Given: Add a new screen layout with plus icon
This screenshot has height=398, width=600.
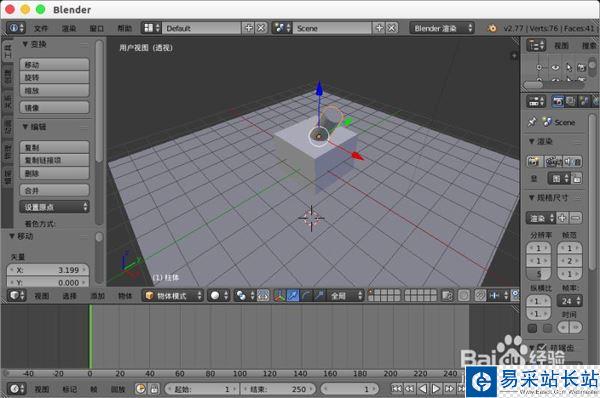Looking at the screenshot, I should (x=249, y=28).
